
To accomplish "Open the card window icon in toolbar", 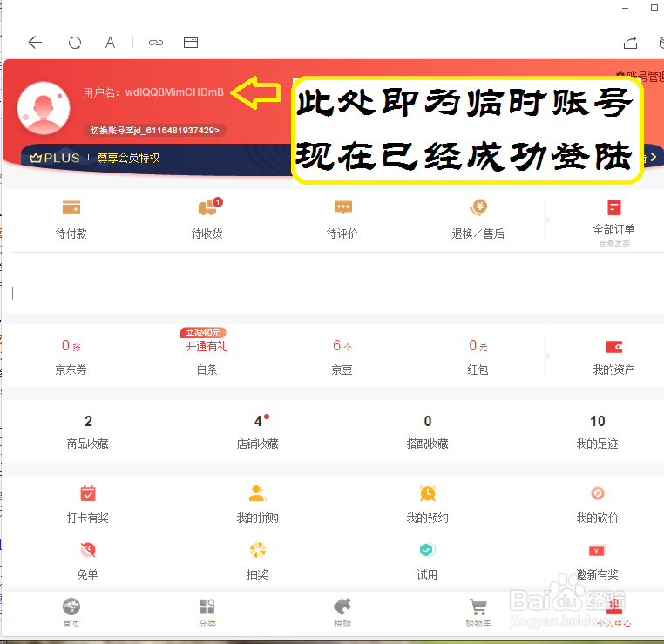I will click(x=191, y=43).
